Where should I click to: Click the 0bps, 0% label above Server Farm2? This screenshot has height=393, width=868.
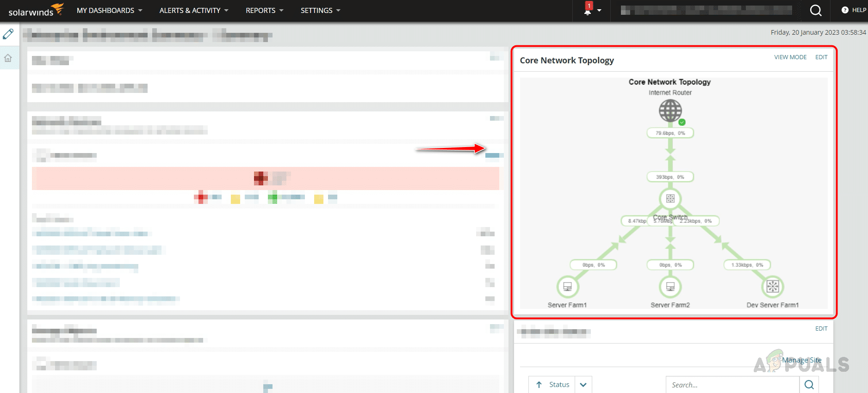(670, 265)
